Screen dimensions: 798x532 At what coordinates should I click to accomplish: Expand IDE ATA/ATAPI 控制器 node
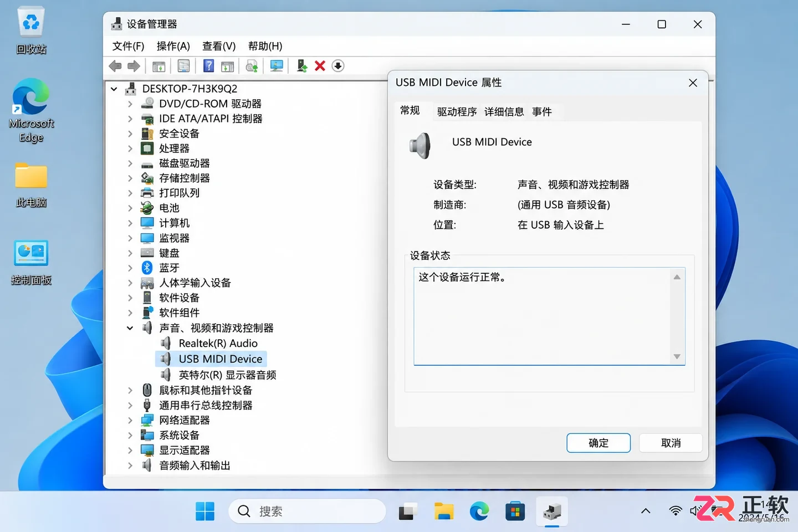click(130, 119)
